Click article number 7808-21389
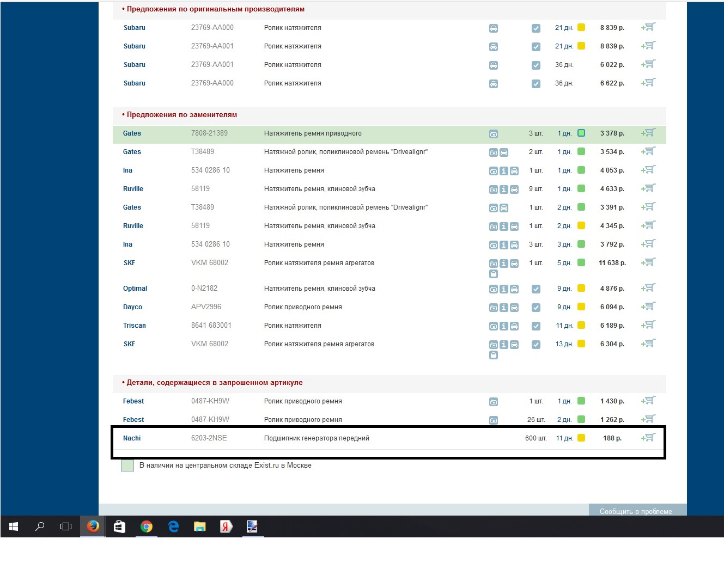The width and height of the screenshot is (724, 588). pyautogui.click(x=209, y=133)
